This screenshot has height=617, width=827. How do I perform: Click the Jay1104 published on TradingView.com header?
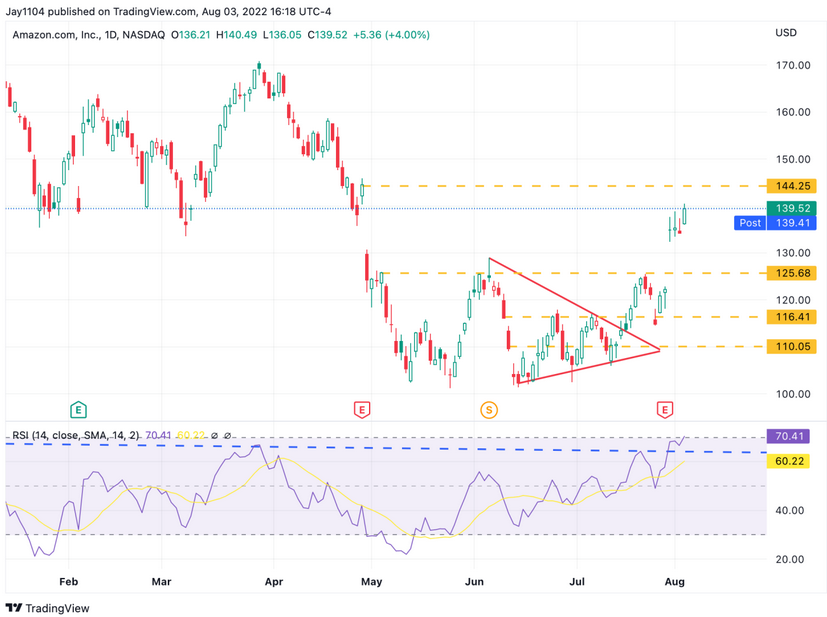coord(168,11)
